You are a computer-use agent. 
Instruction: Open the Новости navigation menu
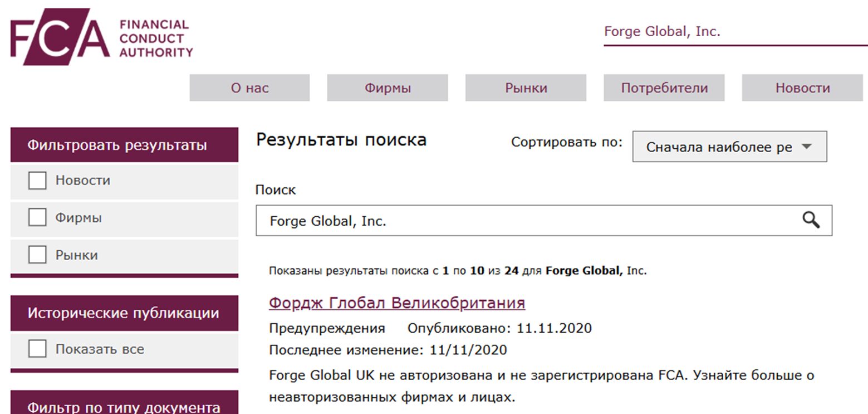[x=802, y=88]
